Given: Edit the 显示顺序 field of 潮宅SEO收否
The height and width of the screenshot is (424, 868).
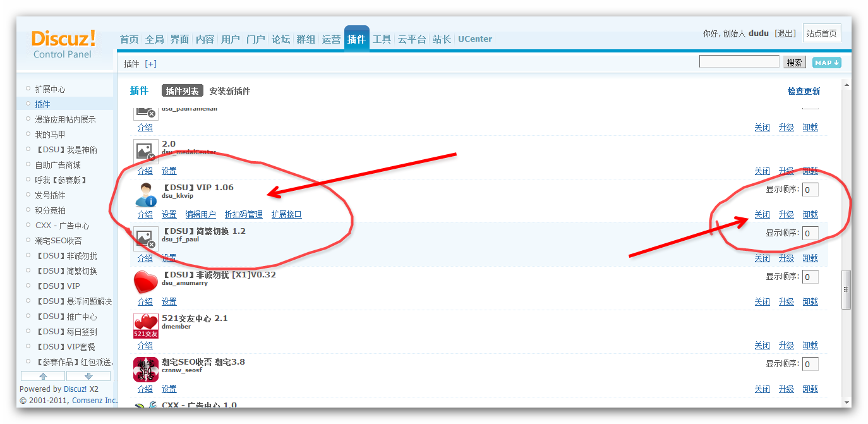Looking at the screenshot, I should 810,364.
